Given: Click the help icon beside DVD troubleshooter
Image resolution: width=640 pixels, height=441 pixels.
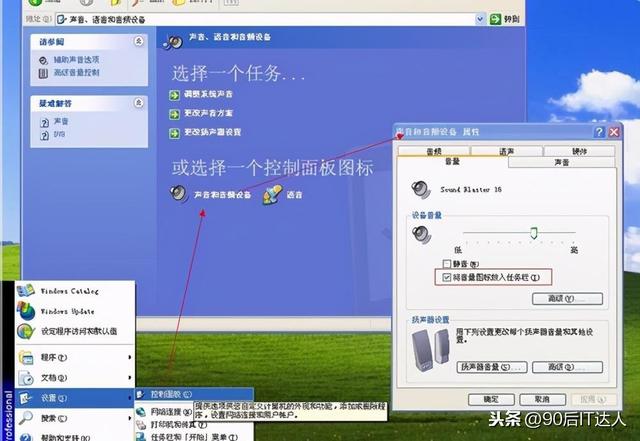Looking at the screenshot, I should [x=44, y=135].
